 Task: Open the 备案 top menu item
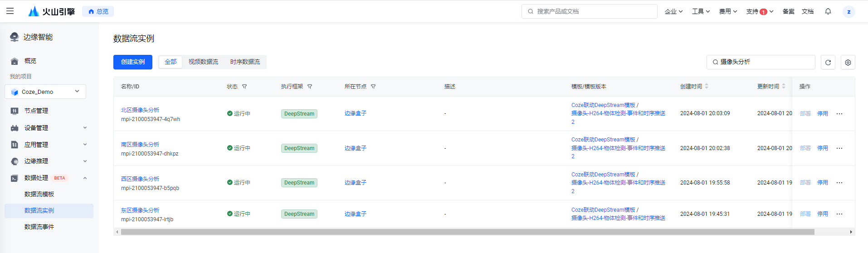(x=788, y=11)
